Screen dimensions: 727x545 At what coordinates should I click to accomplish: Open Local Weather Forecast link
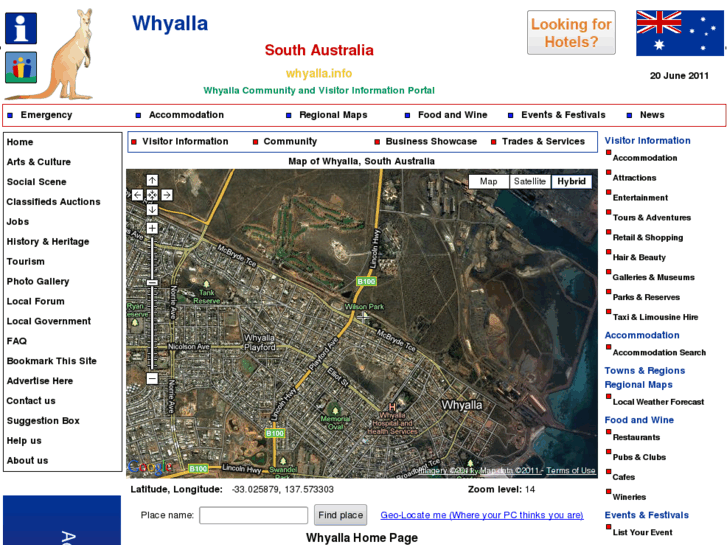pos(658,402)
